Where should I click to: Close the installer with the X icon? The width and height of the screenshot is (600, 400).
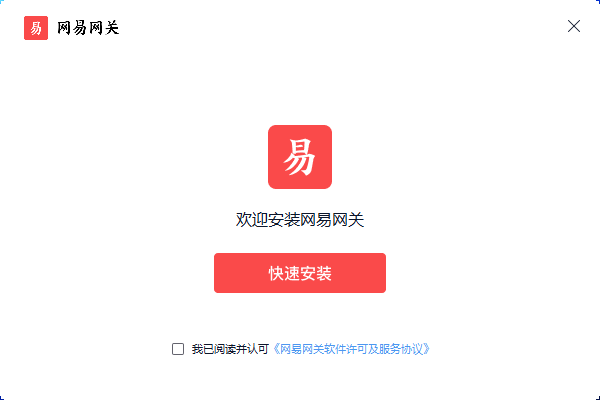click(x=574, y=26)
